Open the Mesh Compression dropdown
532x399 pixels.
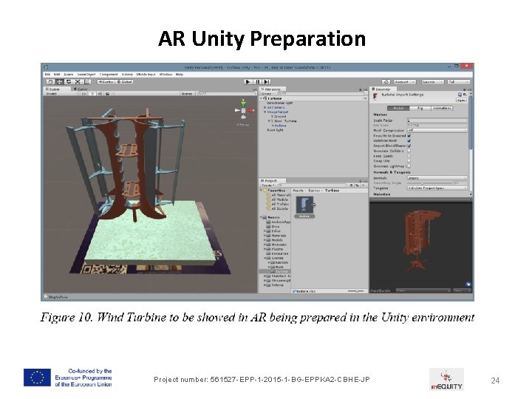[x=437, y=130]
